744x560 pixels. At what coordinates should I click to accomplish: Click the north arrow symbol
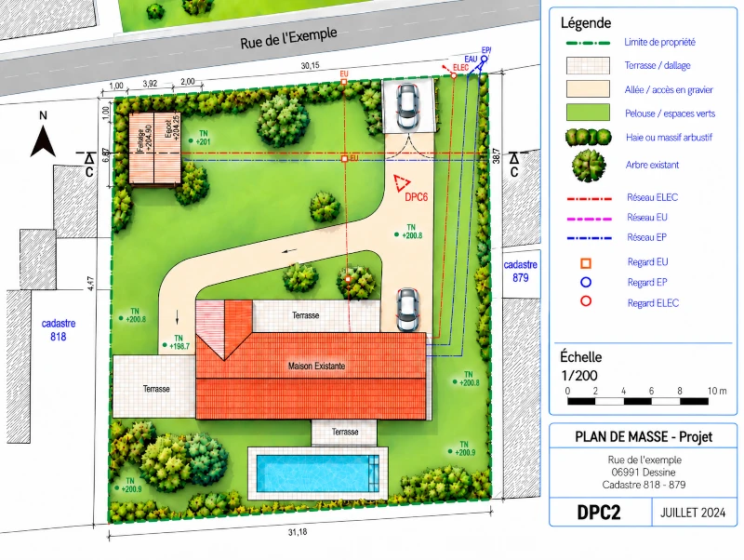43,141
